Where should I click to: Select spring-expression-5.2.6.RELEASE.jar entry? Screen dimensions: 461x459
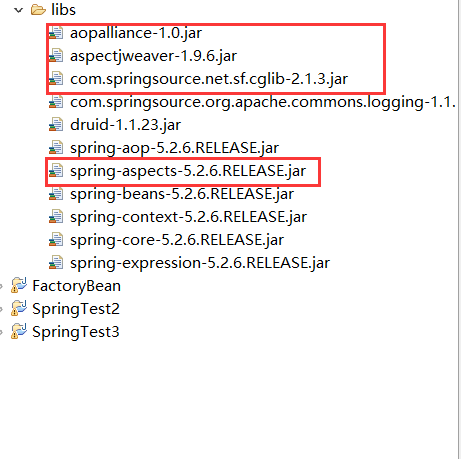pyautogui.click(x=189, y=263)
